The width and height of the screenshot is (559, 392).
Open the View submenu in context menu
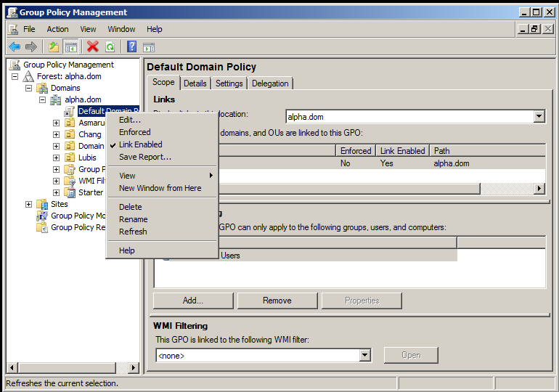pyautogui.click(x=162, y=176)
